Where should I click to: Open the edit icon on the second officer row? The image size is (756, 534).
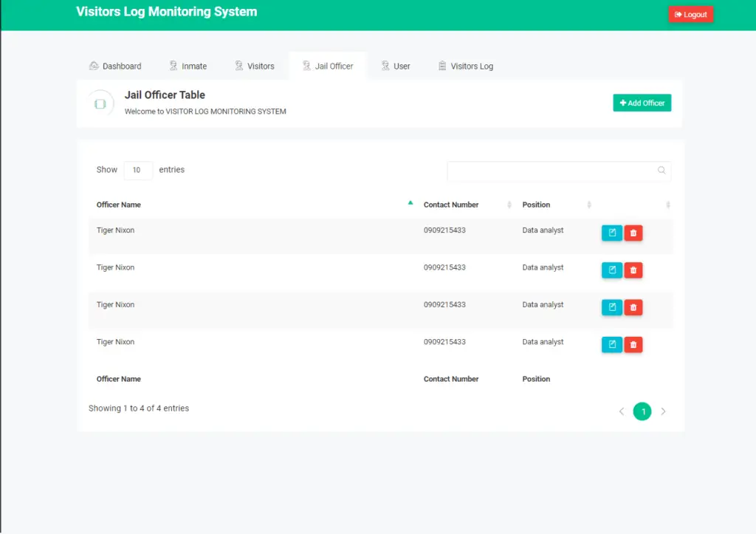coord(611,270)
